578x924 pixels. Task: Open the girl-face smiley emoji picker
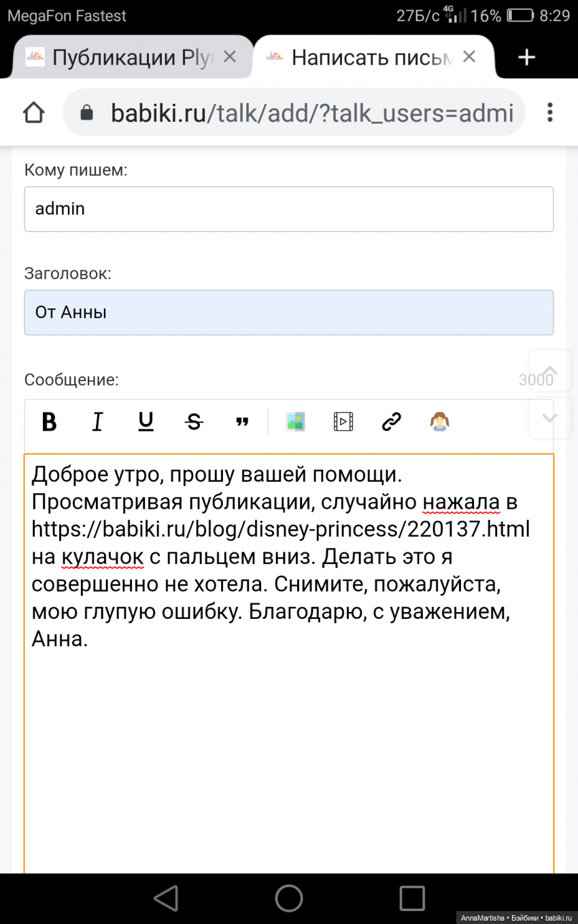coord(440,422)
